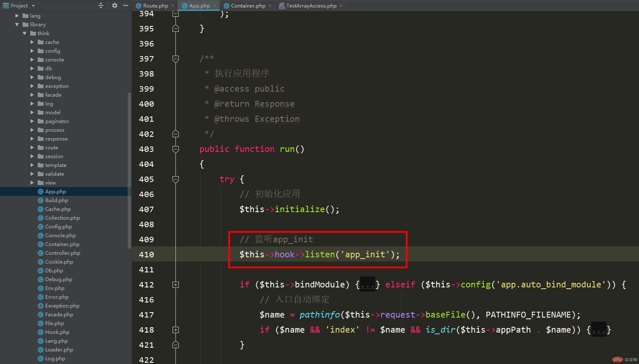This screenshot has width=639, height=364.
Task: Open the Project panel settings gear
Action: 115,5
